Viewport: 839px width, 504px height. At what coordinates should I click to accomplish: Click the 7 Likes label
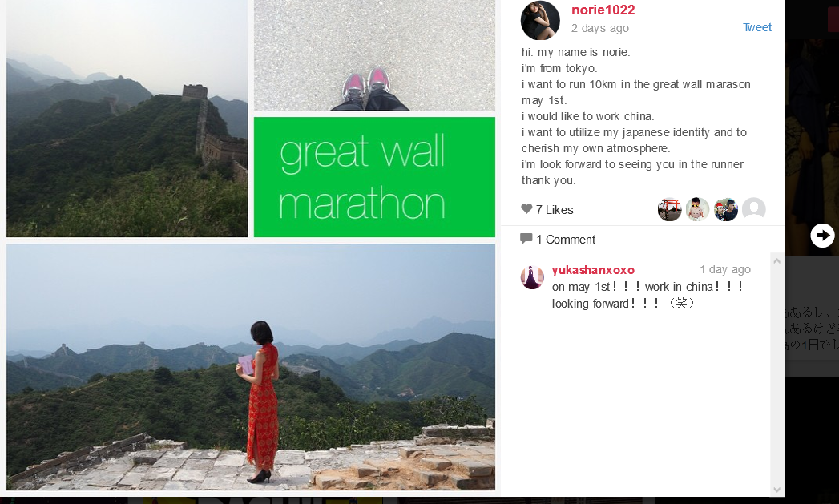coord(555,210)
